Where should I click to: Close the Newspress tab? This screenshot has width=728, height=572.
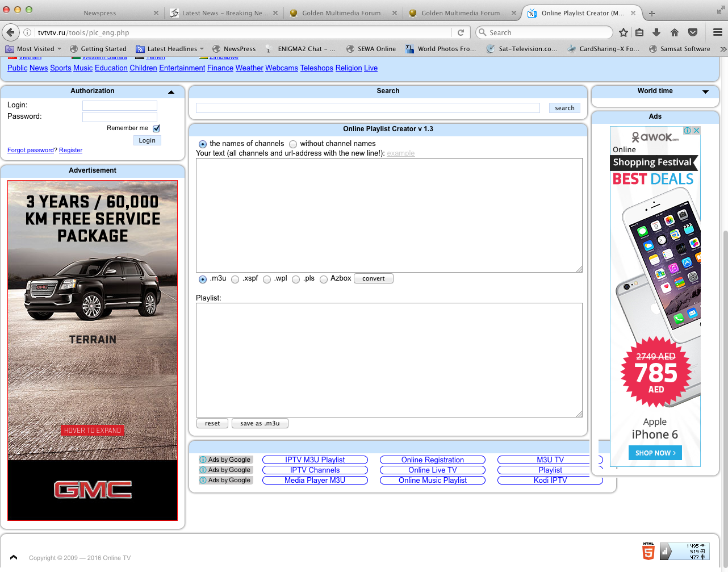[156, 13]
